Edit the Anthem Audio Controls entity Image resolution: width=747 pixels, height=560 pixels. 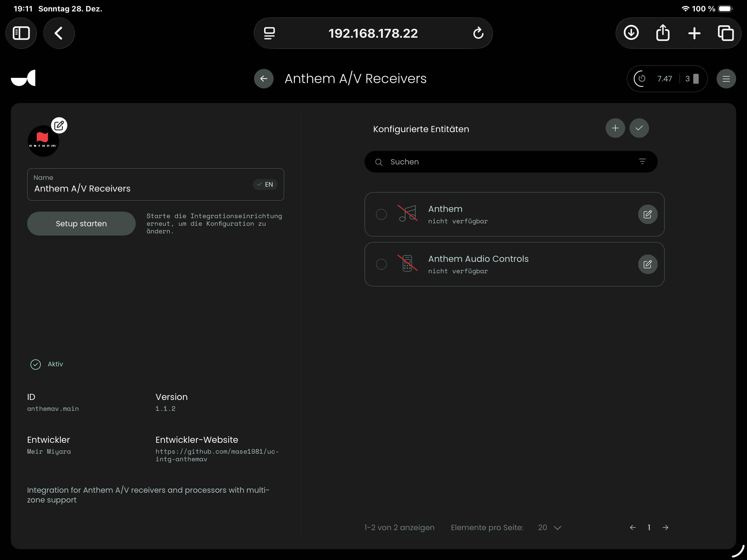[647, 264]
